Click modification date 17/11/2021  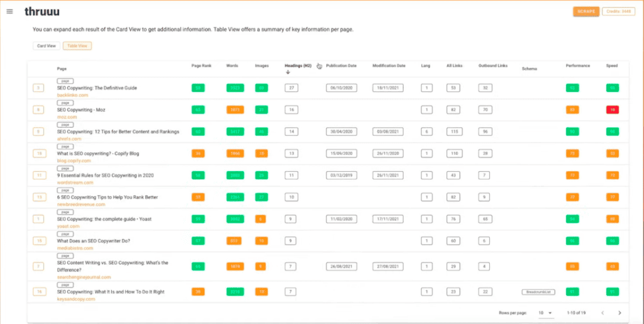tap(388, 219)
